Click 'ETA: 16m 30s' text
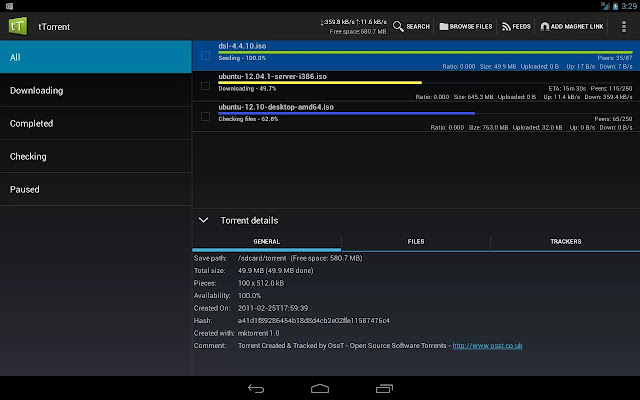Screen dimensions: 640x400 (x=567, y=89)
